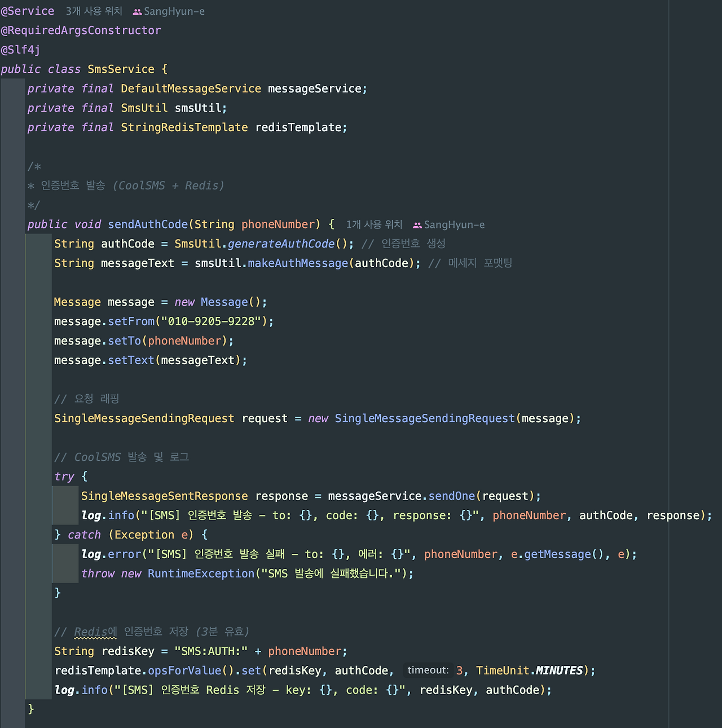Click the "@RequiredArgsConstructor" annotation
Image resolution: width=722 pixels, height=728 pixels.
(x=81, y=30)
